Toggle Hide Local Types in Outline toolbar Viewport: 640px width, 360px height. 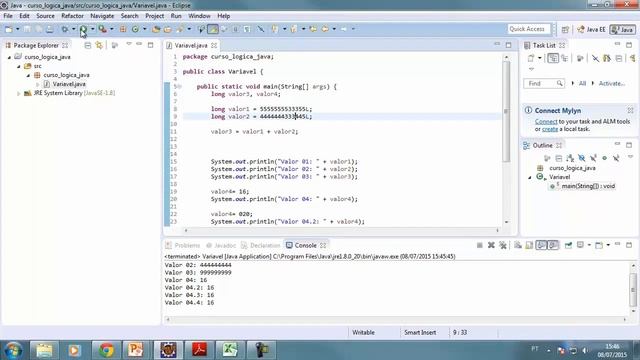(616, 158)
